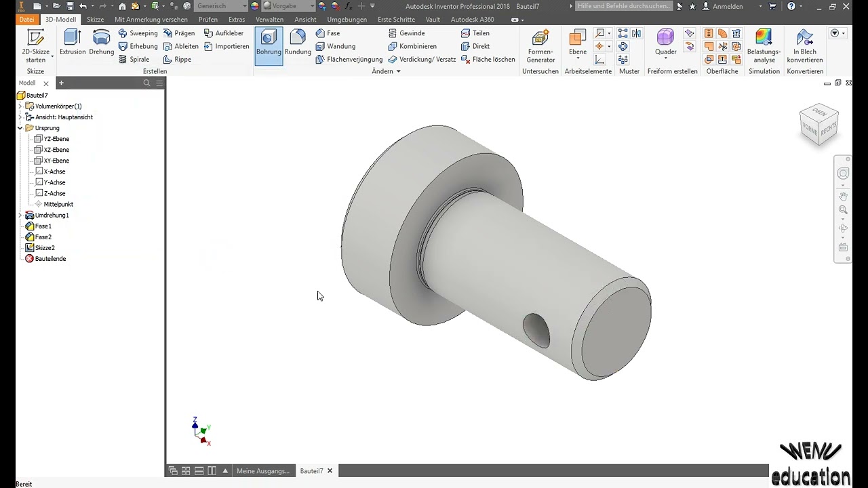Start the Belastungsanalyse simulation
This screenshot has height=488, width=868.
pos(764,46)
